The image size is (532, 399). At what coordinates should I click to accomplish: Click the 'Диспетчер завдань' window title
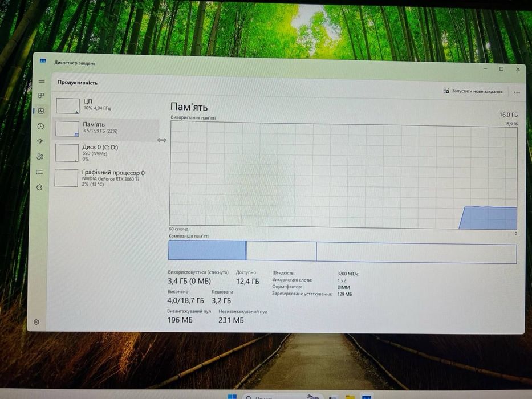75,63
